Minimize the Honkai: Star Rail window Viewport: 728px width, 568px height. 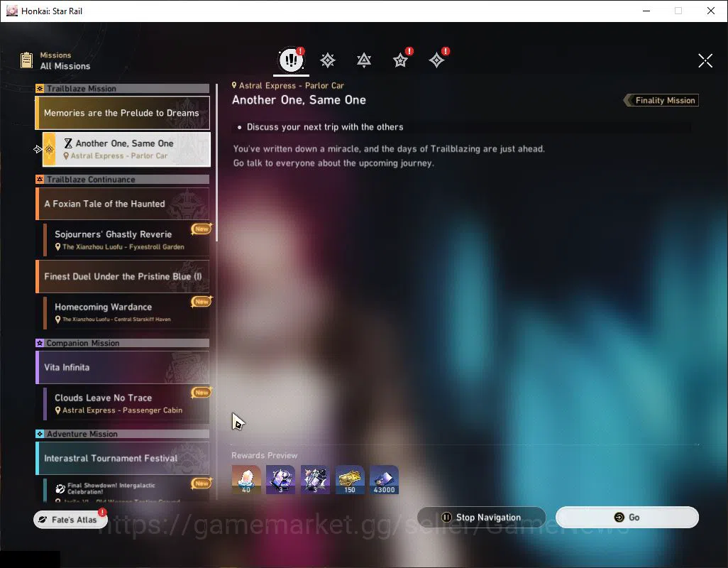646,11
